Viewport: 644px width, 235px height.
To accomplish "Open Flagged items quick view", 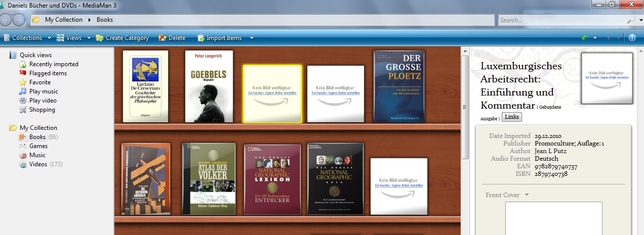I will point(48,73).
